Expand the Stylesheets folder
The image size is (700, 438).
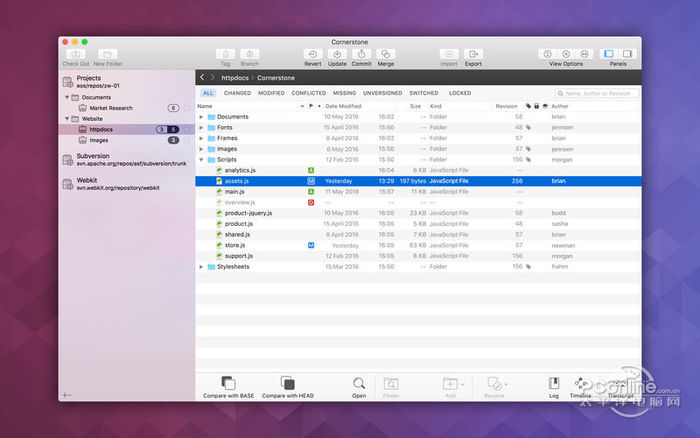(201, 267)
